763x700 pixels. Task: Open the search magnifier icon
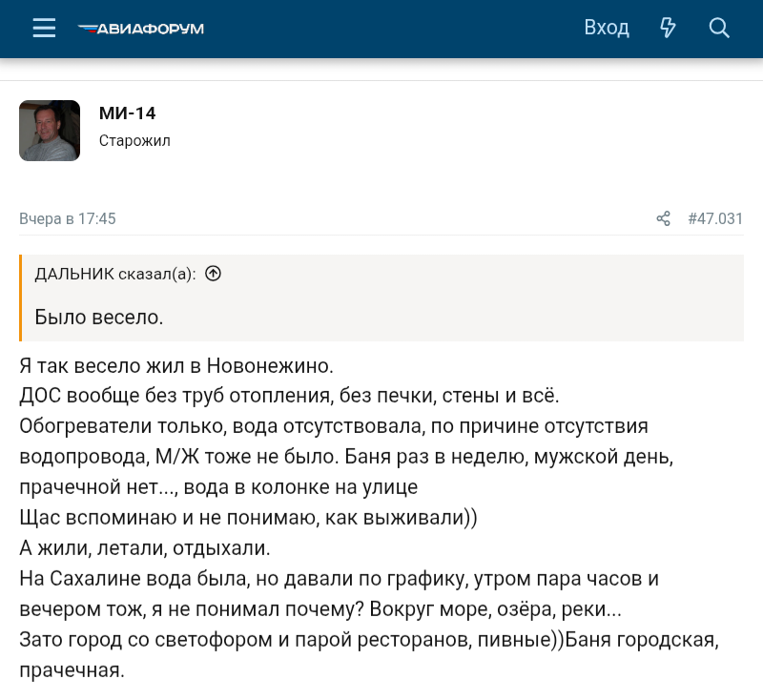coord(719,28)
